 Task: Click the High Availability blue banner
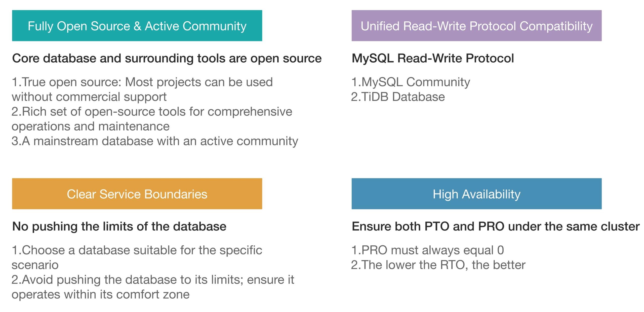[x=476, y=194]
